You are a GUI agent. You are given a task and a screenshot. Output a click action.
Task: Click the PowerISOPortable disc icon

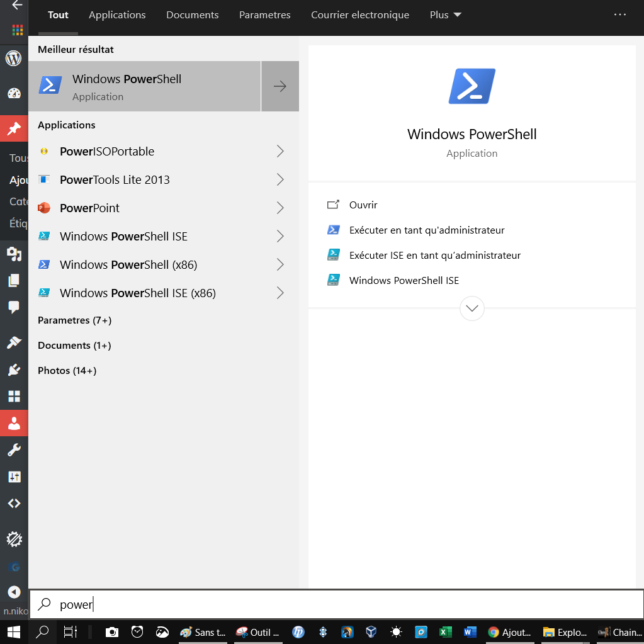point(44,152)
